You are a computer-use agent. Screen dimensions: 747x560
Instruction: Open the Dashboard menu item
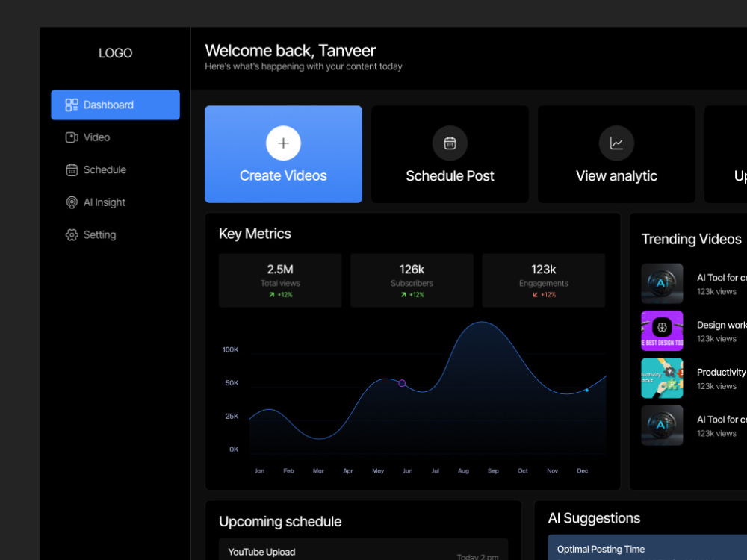point(115,105)
